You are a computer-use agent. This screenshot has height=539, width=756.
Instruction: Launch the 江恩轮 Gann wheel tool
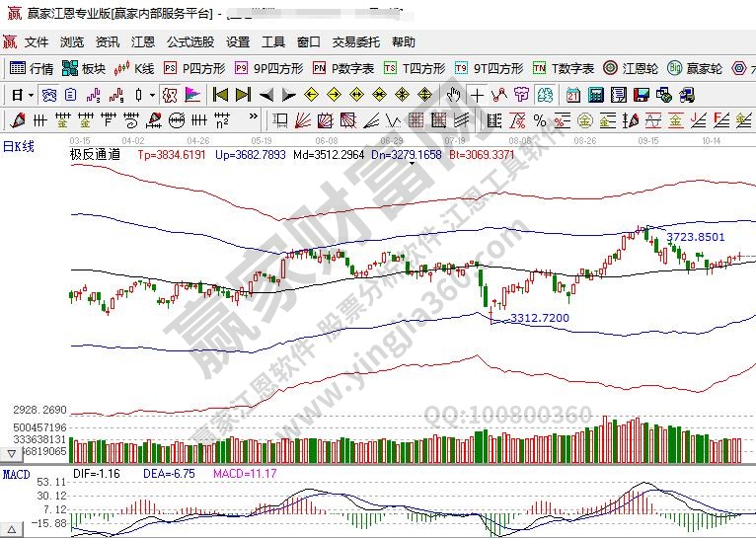tap(632, 69)
